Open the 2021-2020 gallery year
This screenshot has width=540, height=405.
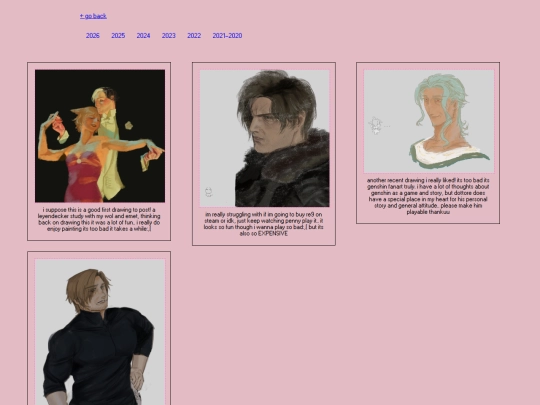227,36
